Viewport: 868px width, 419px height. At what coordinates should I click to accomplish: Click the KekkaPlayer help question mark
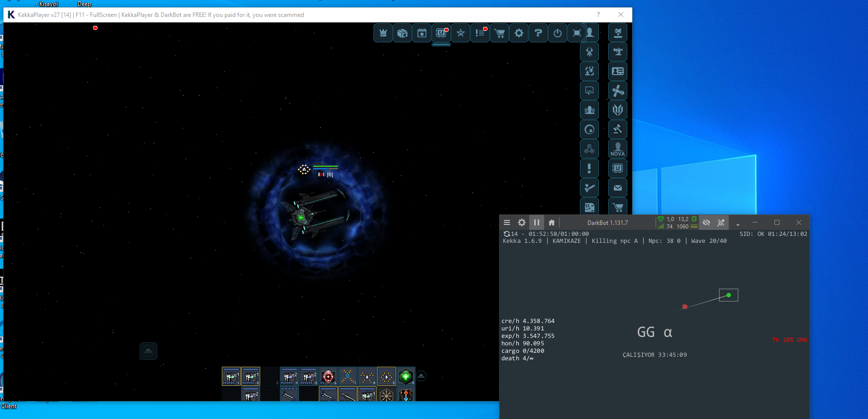click(x=598, y=14)
